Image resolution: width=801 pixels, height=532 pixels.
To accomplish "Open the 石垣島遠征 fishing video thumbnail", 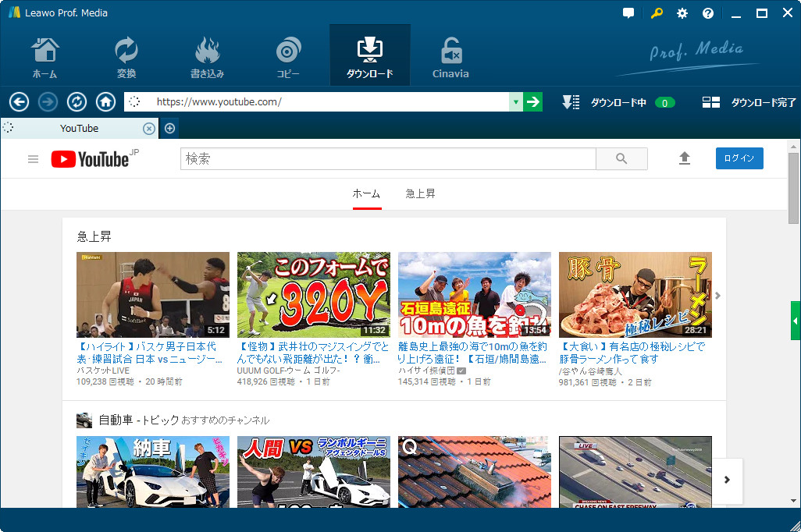I will tap(475, 295).
